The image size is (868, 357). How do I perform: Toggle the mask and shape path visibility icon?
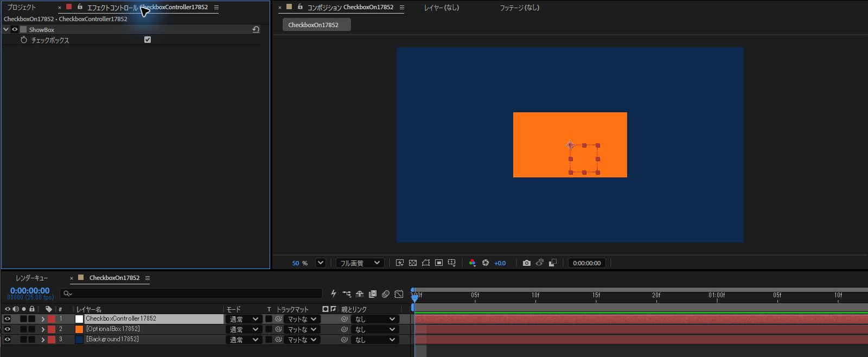pyautogui.click(x=426, y=263)
